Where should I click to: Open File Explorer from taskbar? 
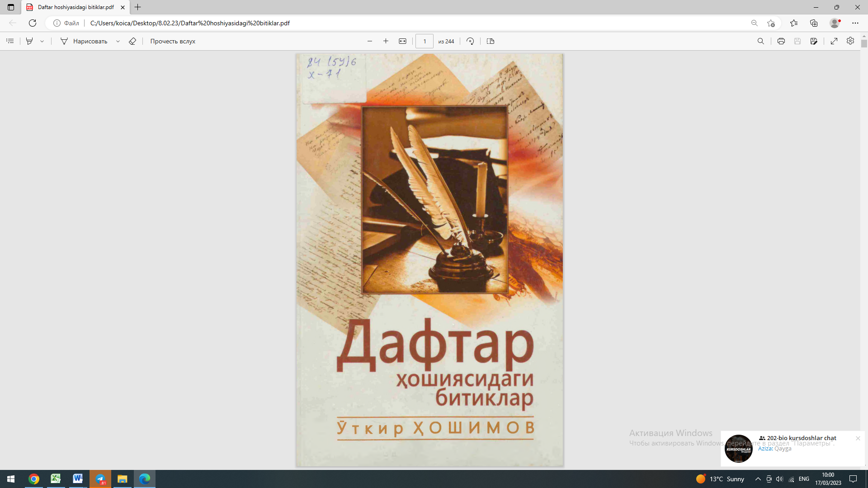point(122,479)
